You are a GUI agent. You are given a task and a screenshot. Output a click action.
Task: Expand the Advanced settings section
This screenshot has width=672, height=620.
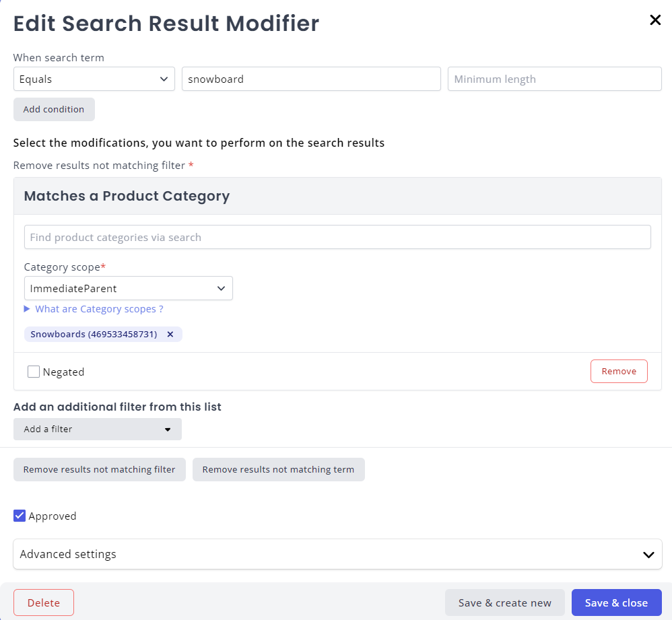(x=337, y=555)
